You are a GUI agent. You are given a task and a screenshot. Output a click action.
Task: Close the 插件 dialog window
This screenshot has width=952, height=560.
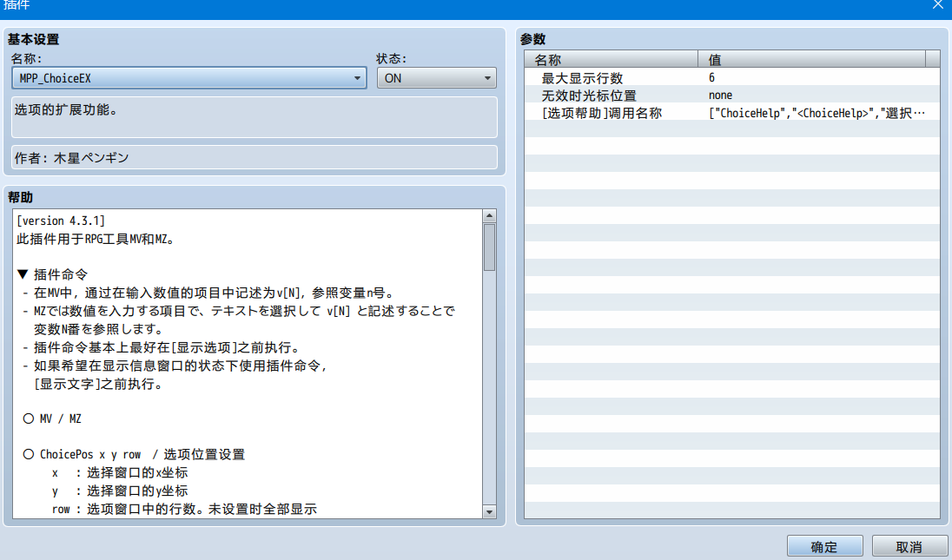coord(937,5)
